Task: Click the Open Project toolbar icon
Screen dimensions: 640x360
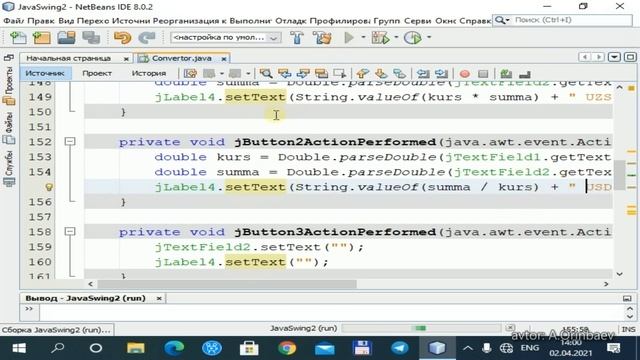Action: (67, 38)
